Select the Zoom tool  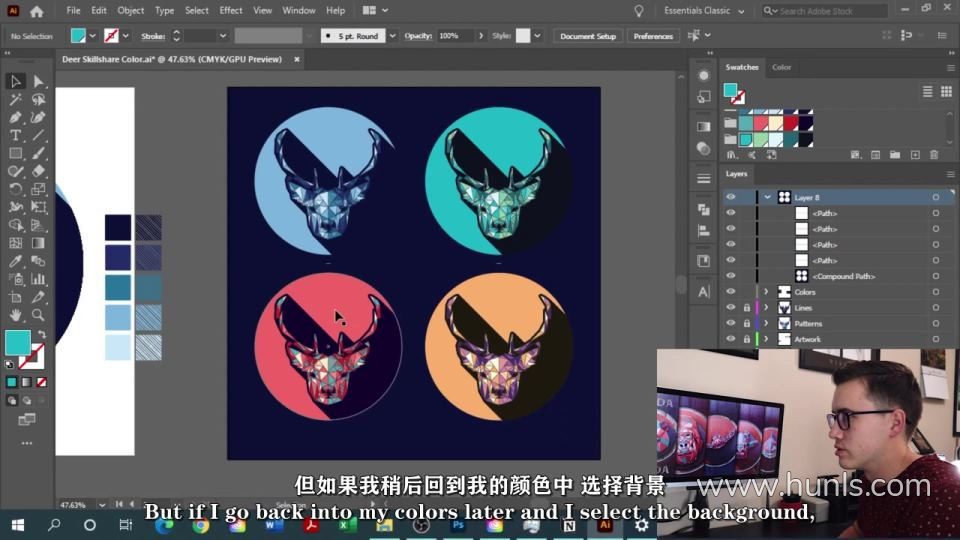point(38,315)
